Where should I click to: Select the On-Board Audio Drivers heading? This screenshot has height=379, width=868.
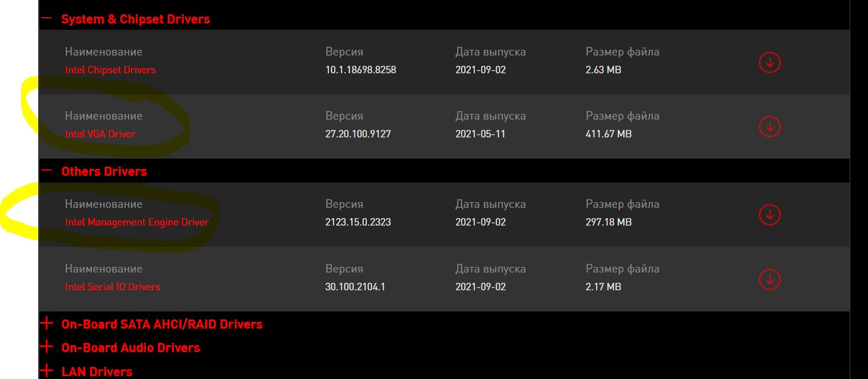click(x=130, y=348)
